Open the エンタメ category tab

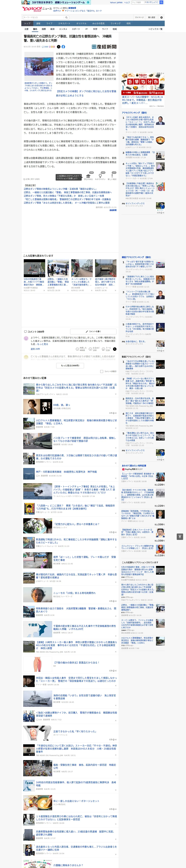63,29
